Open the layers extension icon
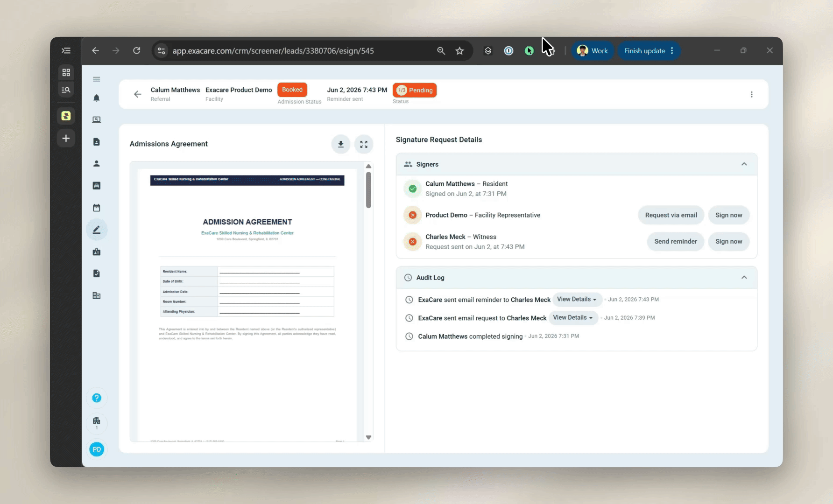Screen dimensions: 833x504 click(x=488, y=50)
